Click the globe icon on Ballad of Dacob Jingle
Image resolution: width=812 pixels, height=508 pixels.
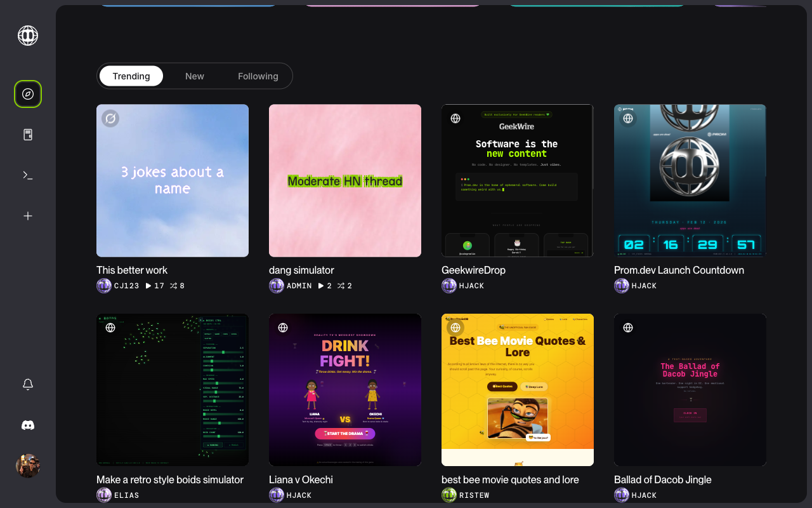pyautogui.click(x=628, y=328)
